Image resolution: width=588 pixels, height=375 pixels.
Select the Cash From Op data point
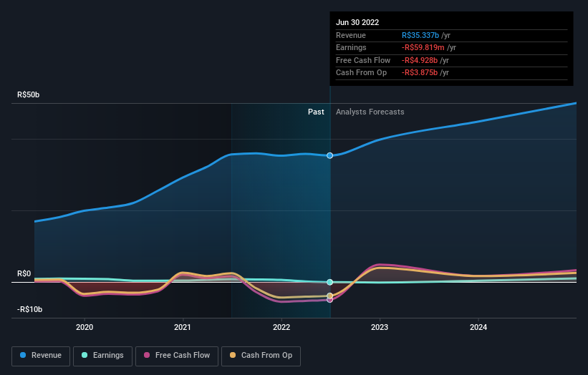329,296
